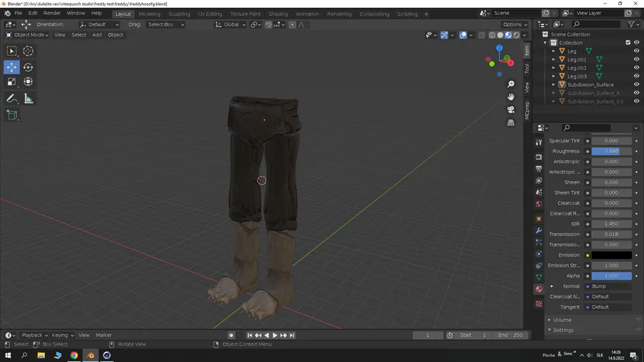Activate the Transform tool

click(28, 82)
